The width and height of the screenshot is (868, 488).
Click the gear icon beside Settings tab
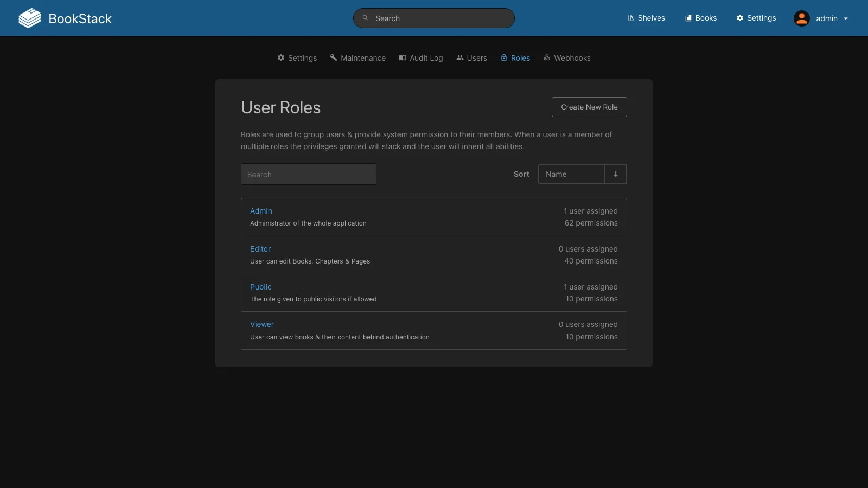tap(281, 57)
